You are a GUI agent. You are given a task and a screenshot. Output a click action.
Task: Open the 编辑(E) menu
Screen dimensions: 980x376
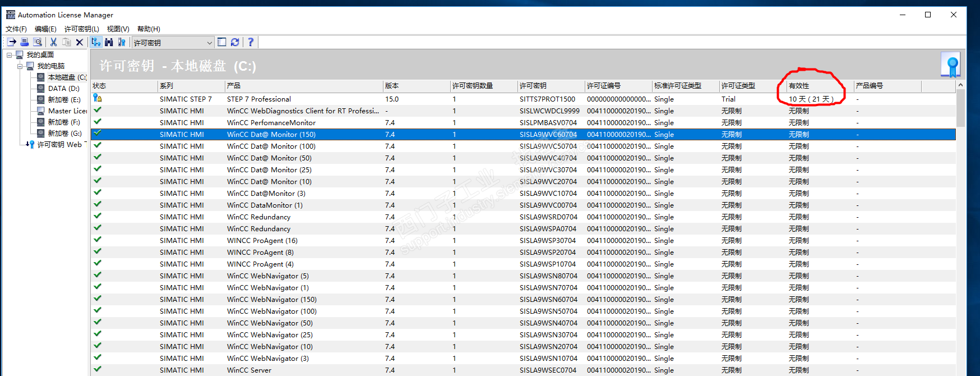coord(45,29)
